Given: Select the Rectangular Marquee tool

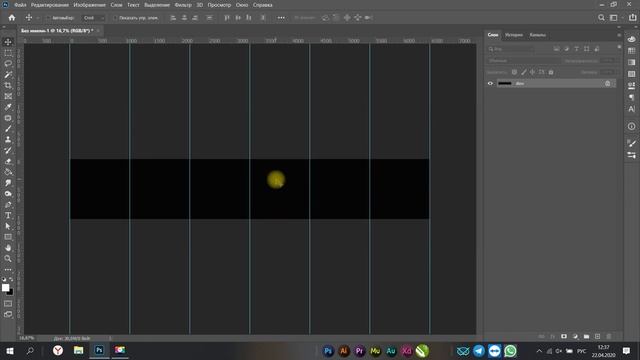Looking at the screenshot, I should pos(8,53).
